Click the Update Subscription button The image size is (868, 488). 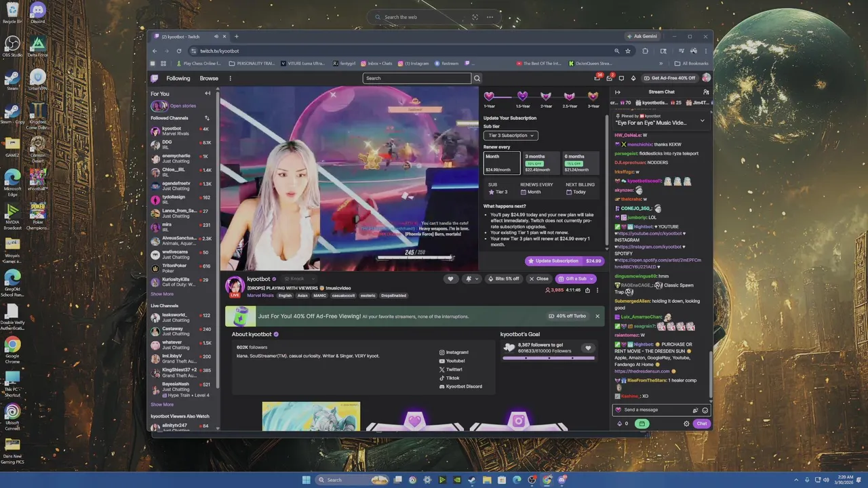tap(564, 261)
